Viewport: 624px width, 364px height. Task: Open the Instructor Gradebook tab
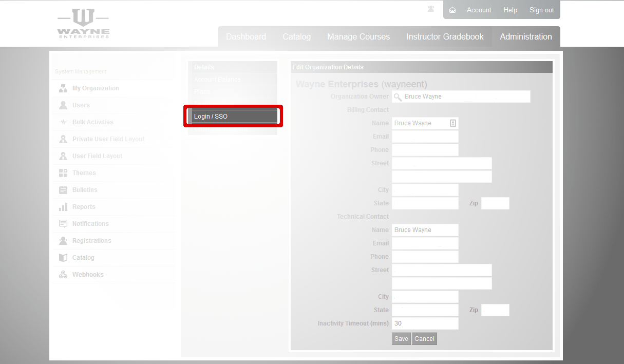click(445, 36)
